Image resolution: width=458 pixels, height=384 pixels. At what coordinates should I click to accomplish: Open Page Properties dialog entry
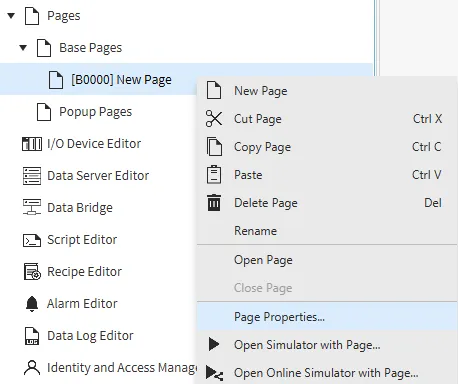pyautogui.click(x=327, y=317)
